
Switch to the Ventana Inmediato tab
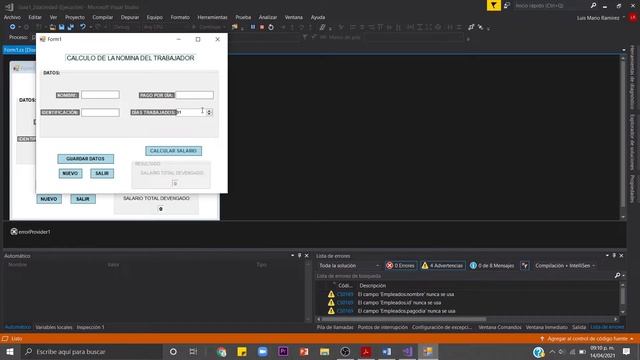[x=547, y=327]
